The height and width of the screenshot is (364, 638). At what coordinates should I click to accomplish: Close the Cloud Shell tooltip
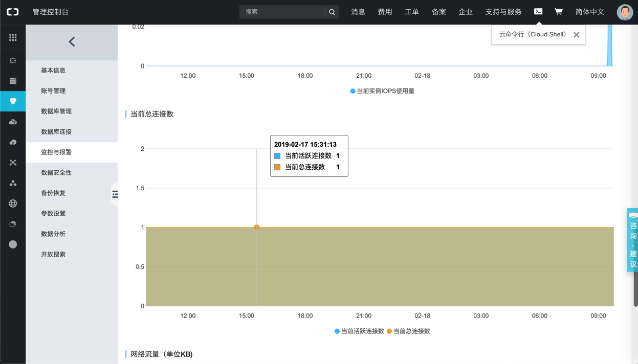(x=577, y=35)
